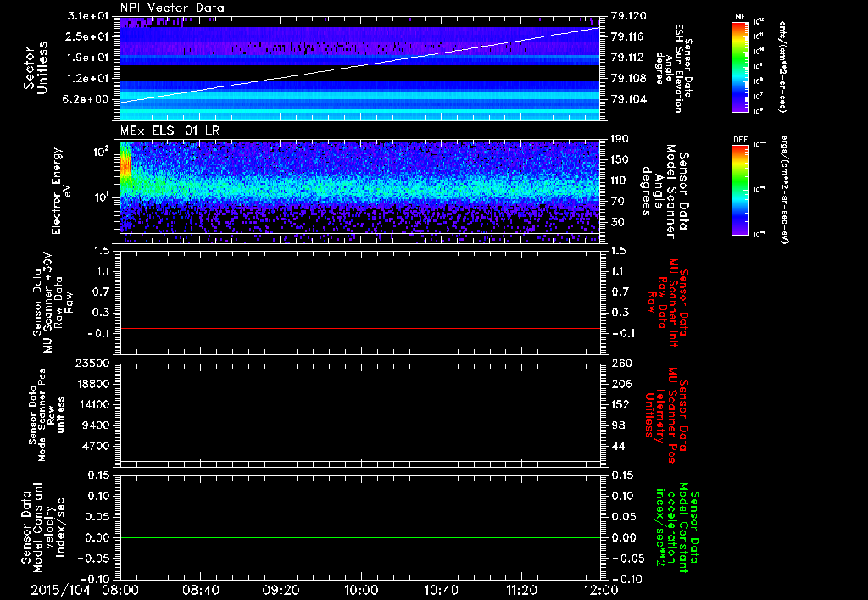Image resolution: width=868 pixels, height=600 pixels.
Task: Click the 14100 scanner position tick
Action: pyautogui.click(x=92, y=404)
